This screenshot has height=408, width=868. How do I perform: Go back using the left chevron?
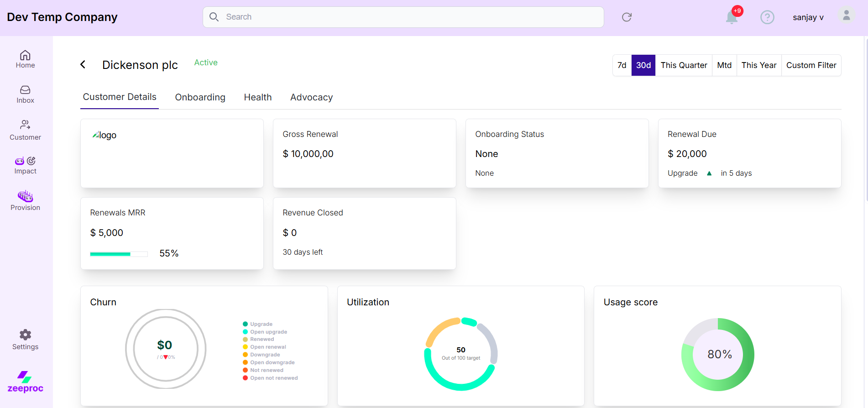(83, 65)
